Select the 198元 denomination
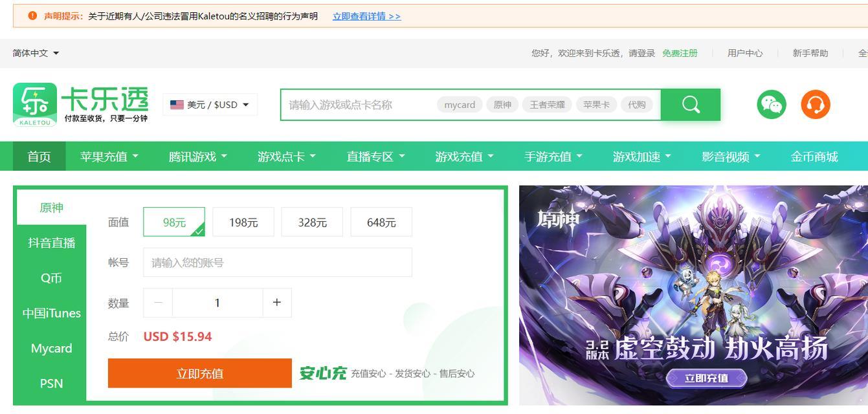 tap(243, 222)
